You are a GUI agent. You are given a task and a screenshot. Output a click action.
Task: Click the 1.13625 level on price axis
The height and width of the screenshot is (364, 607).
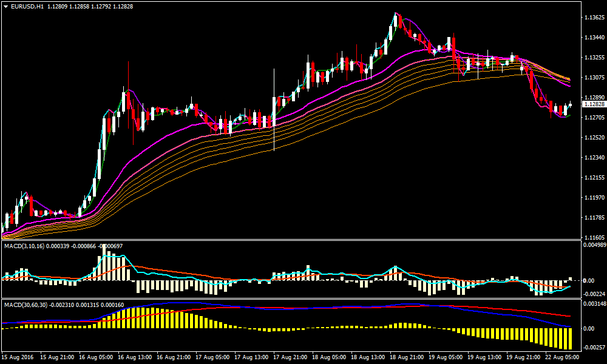[593, 18]
